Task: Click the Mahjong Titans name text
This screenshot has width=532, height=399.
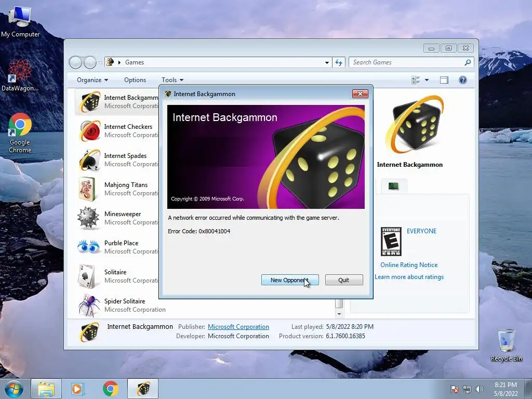Action: [126, 185]
